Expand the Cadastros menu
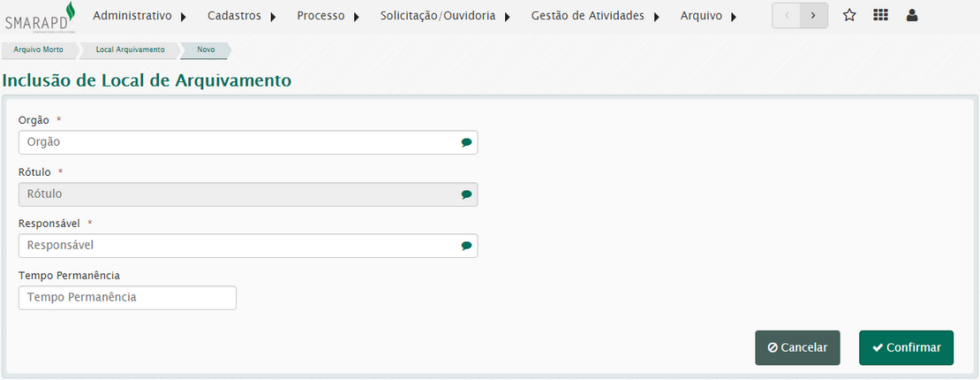 [x=242, y=16]
